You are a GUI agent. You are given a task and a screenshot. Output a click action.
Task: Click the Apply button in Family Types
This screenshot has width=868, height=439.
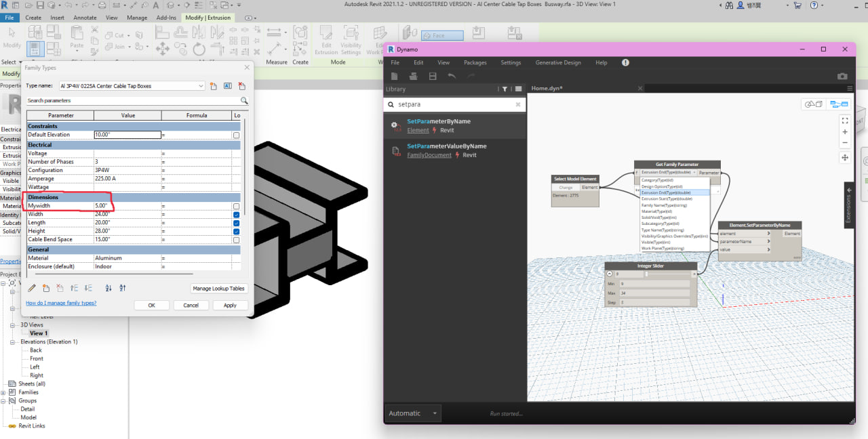230,305
